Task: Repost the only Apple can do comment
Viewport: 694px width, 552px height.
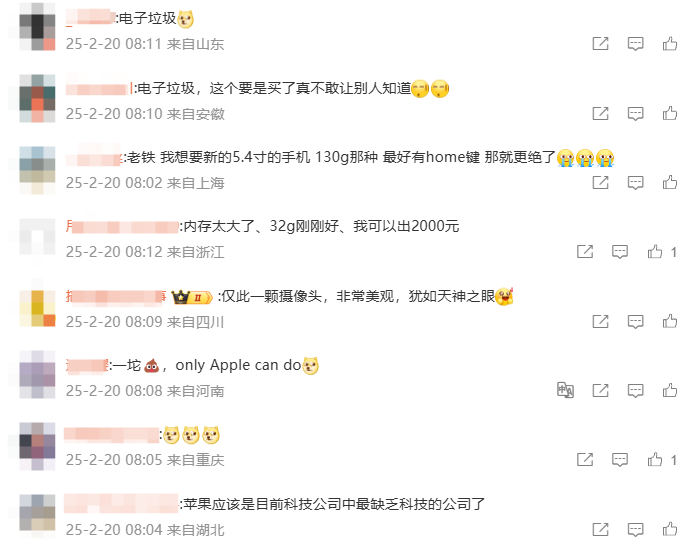Action: [x=601, y=390]
